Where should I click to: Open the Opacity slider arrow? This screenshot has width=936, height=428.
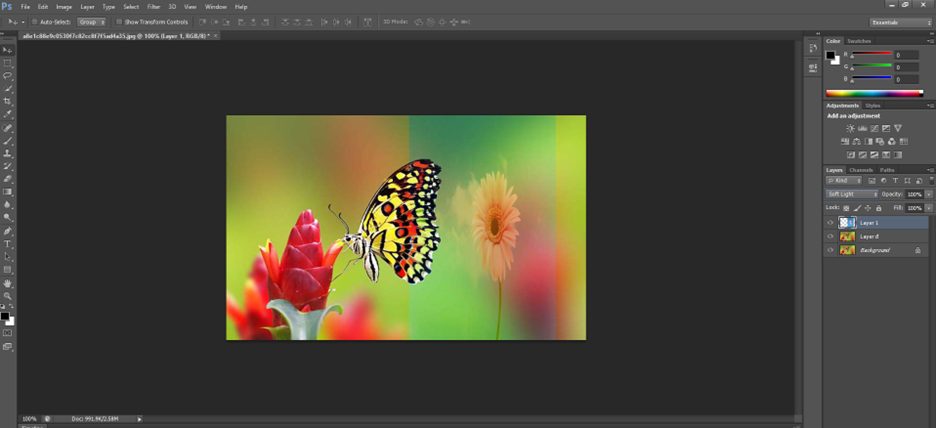click(x=929, y=194)
